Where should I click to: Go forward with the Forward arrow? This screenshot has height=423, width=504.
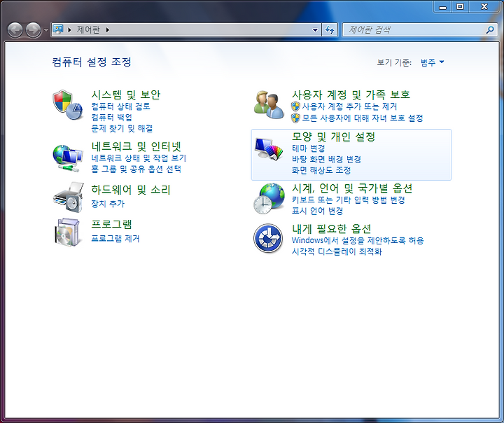point(33,30)
